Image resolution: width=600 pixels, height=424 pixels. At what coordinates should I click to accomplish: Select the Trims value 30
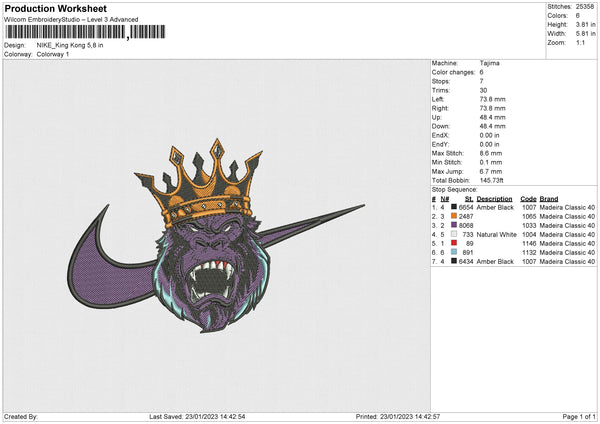click(x=483, y=90)
